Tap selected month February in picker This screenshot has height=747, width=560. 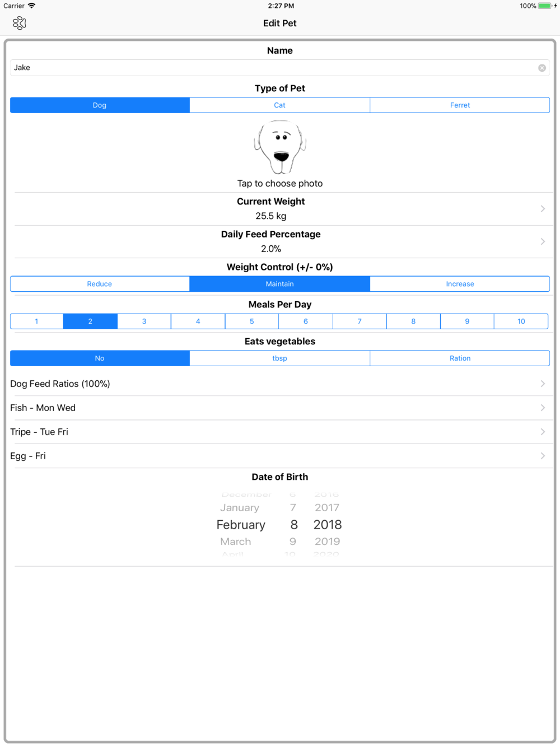(241, 525)
